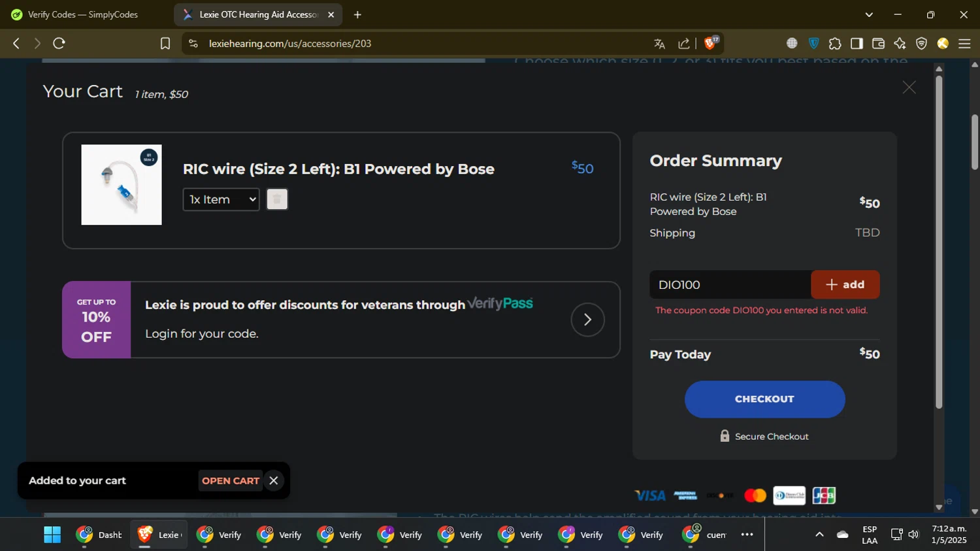Click the '1 item, $50' cart count
The width and height of the screenshot is (980, 551).
coord(161,94)
